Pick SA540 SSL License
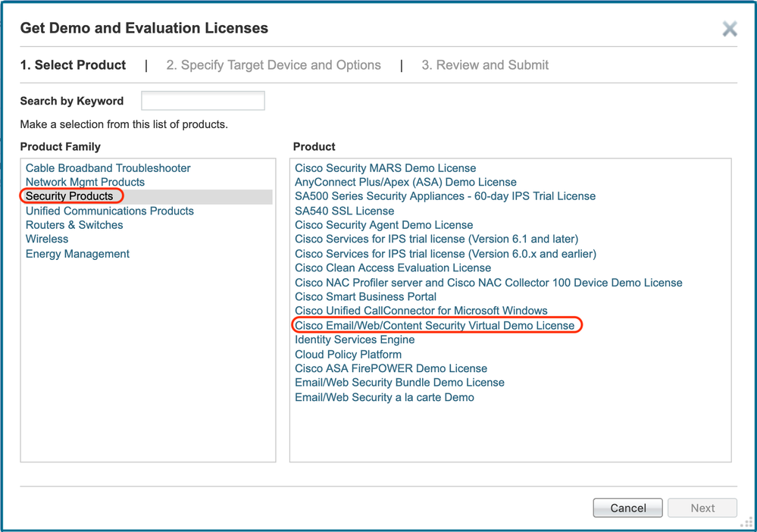The image size is (757, 532). pyautogui.click(x=344, y=211)
